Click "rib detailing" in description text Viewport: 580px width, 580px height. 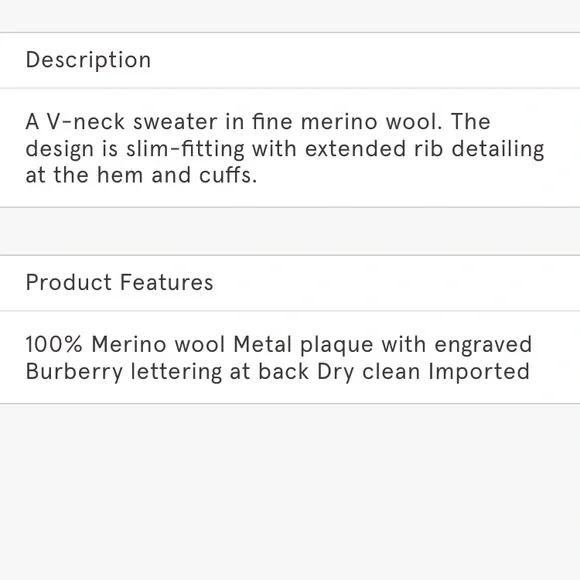pyautogui.click(x=479, y=149)
